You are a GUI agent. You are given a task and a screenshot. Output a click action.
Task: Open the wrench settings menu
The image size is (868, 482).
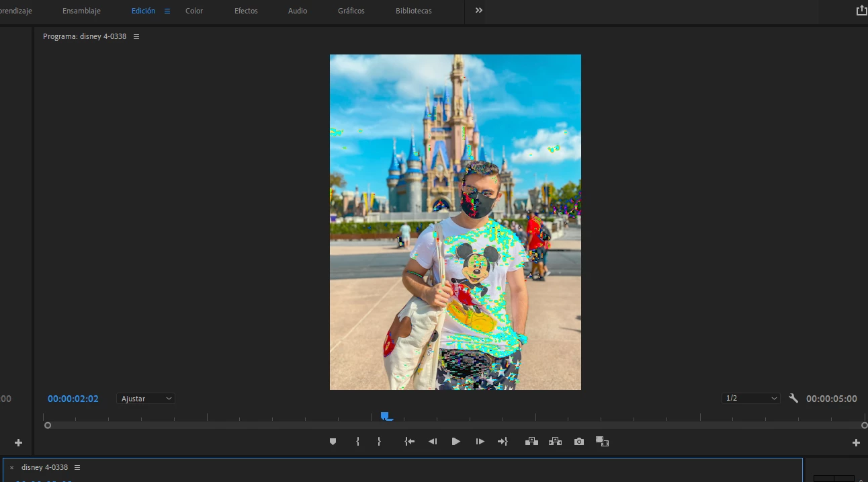tap(793, 399)
